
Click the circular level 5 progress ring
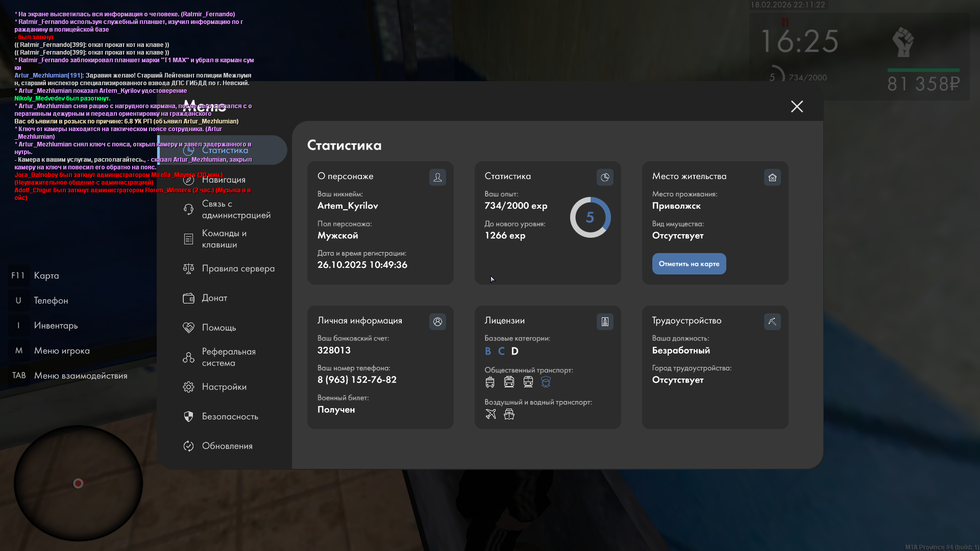coord(590,217)
